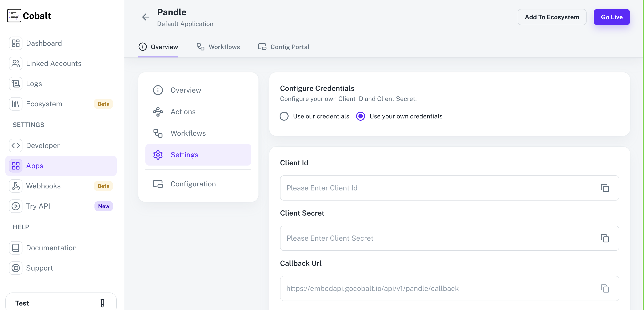Copy the Callback Url using its copy icon
644x310 pixels.
coord(605,288)
